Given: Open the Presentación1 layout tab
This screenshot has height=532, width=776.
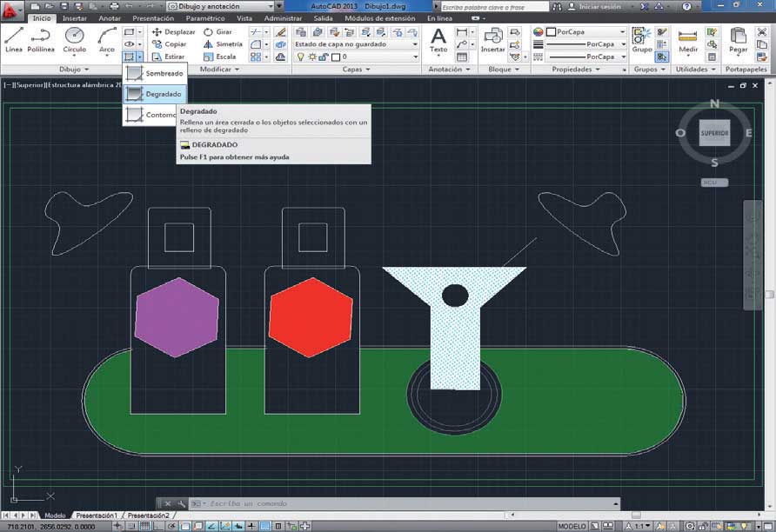Looking at the screenshot, I should point(97,515).
